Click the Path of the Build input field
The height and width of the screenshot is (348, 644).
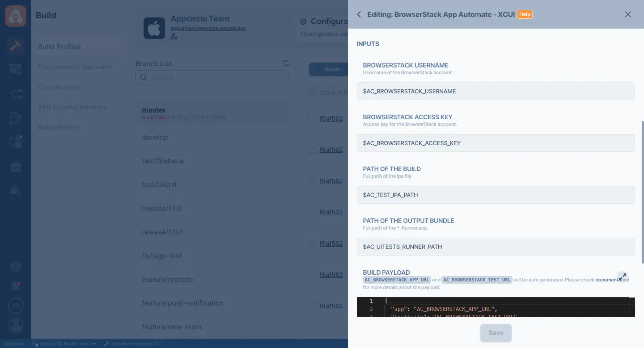[x=496, y=195]
